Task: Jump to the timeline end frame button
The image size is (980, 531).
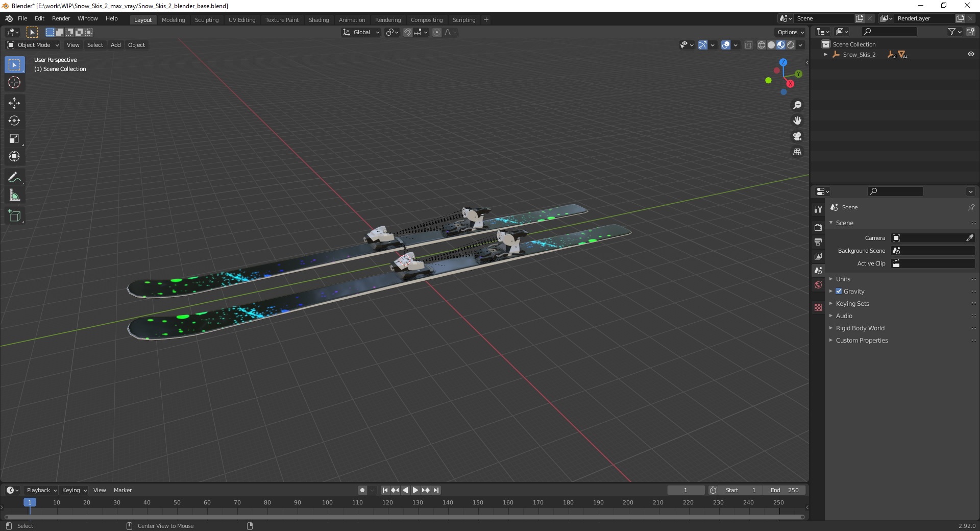Action: click(x=436, y=490)
